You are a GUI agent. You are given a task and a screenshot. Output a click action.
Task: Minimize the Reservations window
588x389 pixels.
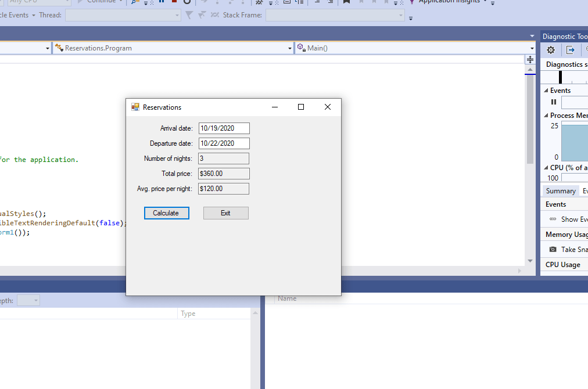[275, 107]
